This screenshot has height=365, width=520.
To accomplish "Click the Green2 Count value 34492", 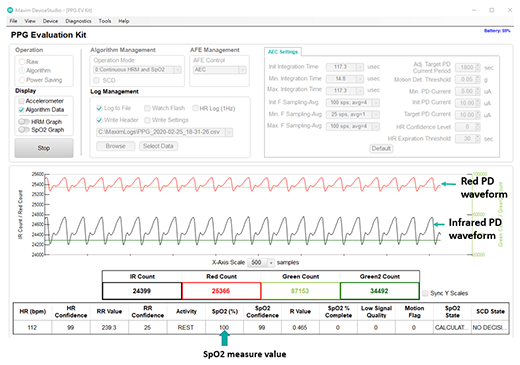I will (x=379, y=291).
